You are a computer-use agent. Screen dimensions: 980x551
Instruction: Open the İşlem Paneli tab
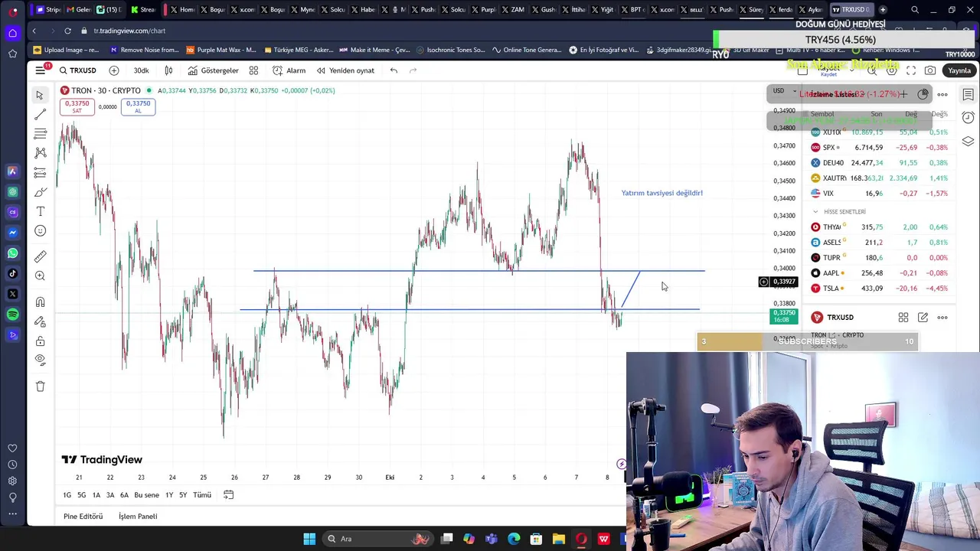pos(138,517)
